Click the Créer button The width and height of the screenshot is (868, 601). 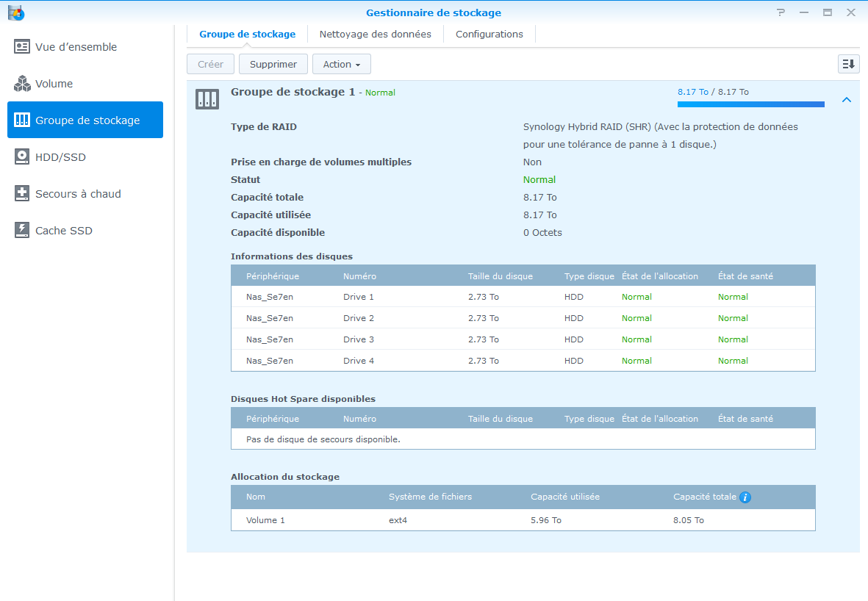pos(210,64)
